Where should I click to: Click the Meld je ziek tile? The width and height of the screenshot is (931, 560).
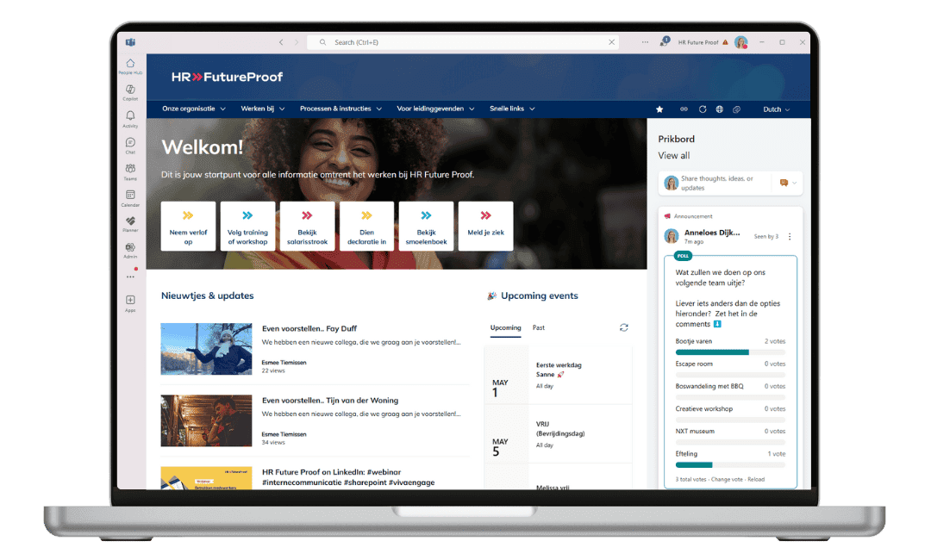(485, 226)
